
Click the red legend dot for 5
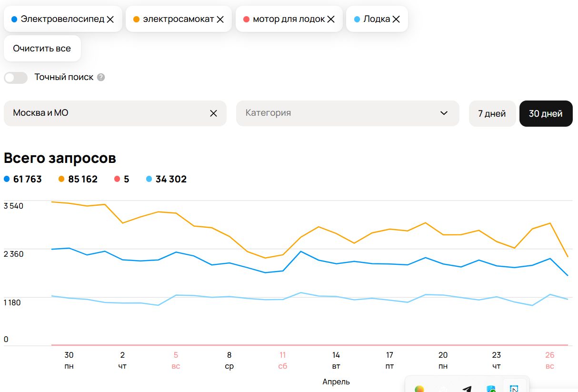[x=117, y=180]
